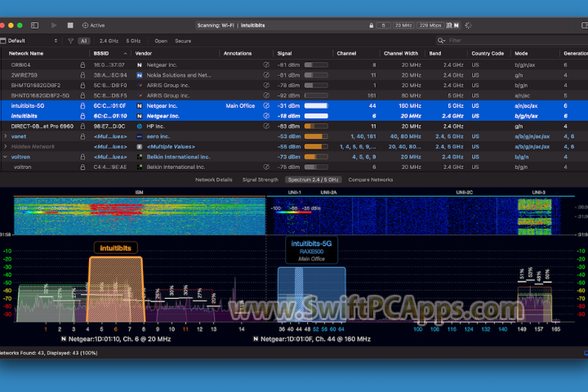Click annotation edit icon on ORBI04 row
This screenshot has width=588, height=392.
(266, 65)
